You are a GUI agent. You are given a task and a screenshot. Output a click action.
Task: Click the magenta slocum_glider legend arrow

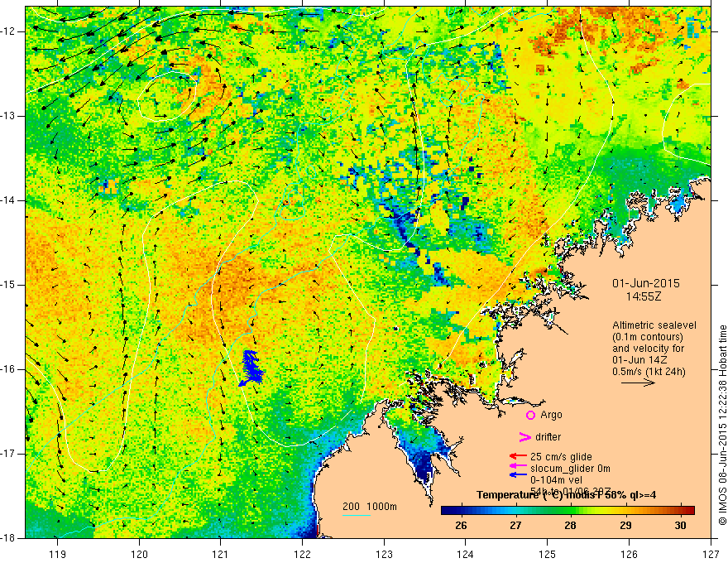point(518,465)
